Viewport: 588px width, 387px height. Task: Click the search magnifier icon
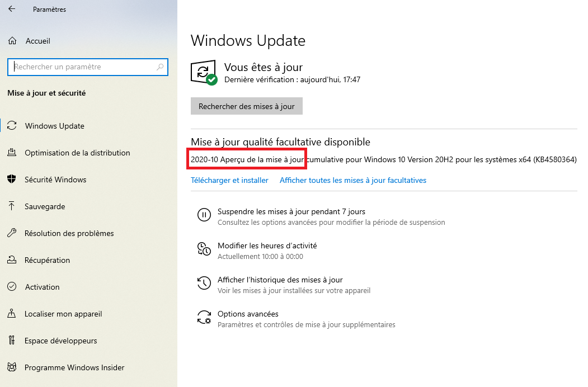pos(160,67)
